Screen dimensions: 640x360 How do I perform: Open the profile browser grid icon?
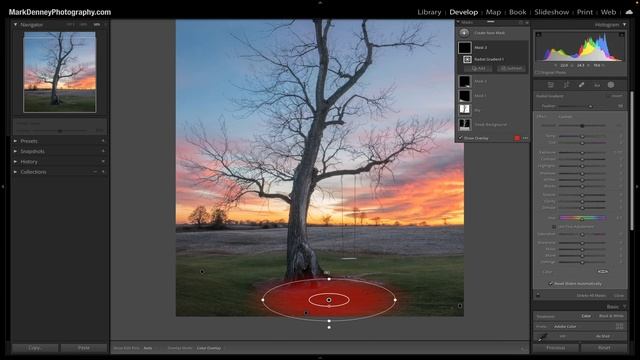click(620, 327)
